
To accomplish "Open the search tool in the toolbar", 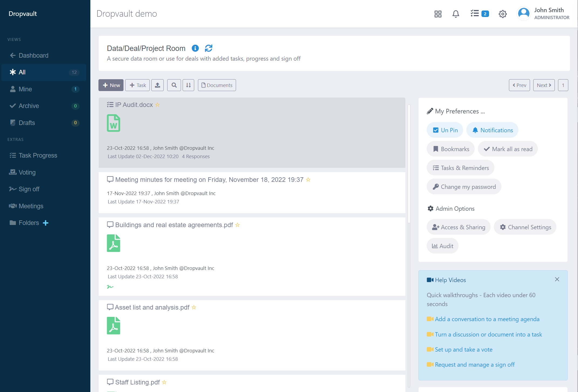I will (x=174, y=85).
